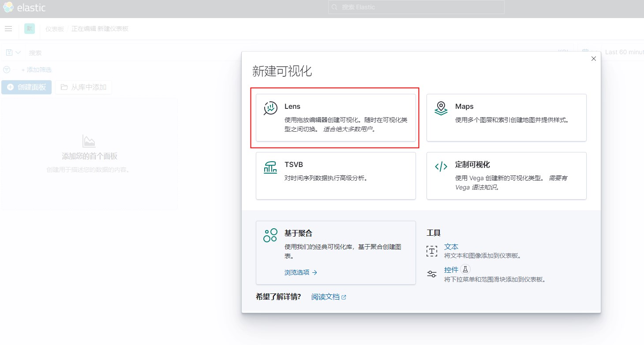This screenshot has width=644, height=345.
Task: Click the 从库中添加 button
Action: point(84,87)
